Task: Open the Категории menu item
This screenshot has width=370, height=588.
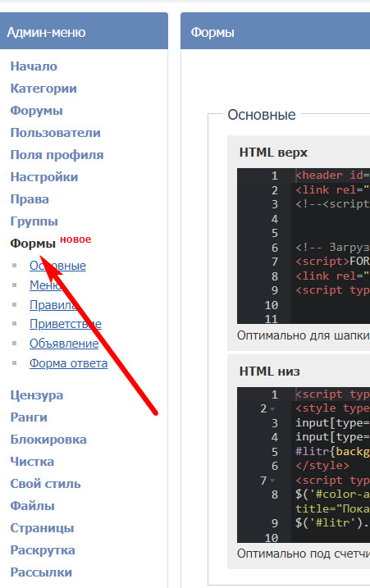Action: tap(43, 89)
